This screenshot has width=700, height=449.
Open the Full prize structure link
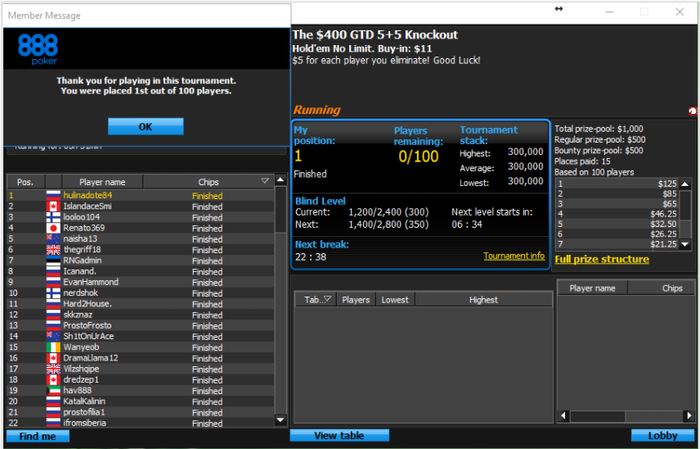tap(602, 259)
